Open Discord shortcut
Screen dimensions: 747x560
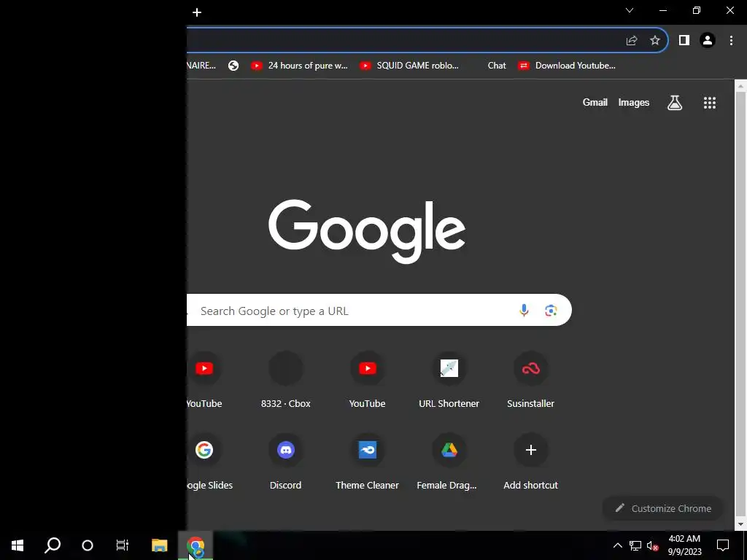tap(286, 462)
